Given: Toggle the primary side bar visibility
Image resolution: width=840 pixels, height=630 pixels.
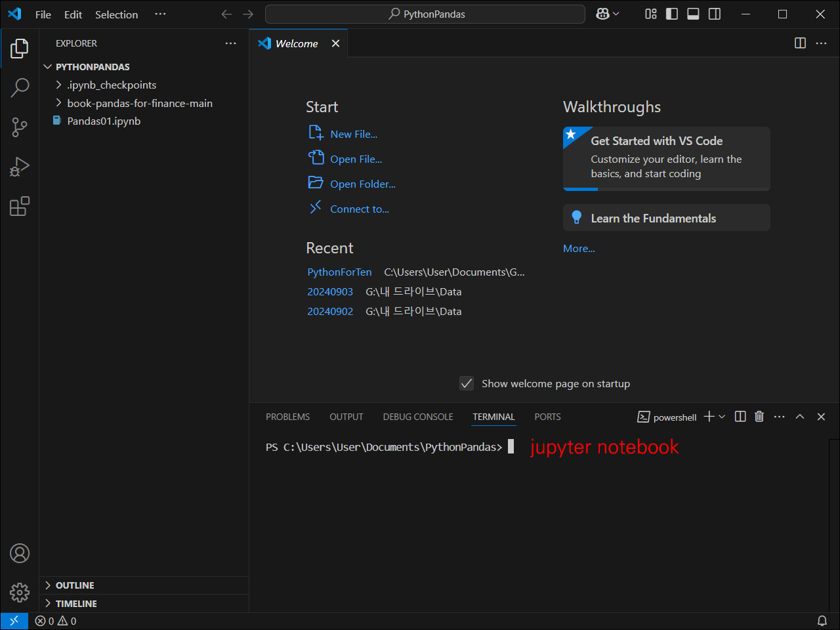Looking at the screenshot, I should pos(672,14).
